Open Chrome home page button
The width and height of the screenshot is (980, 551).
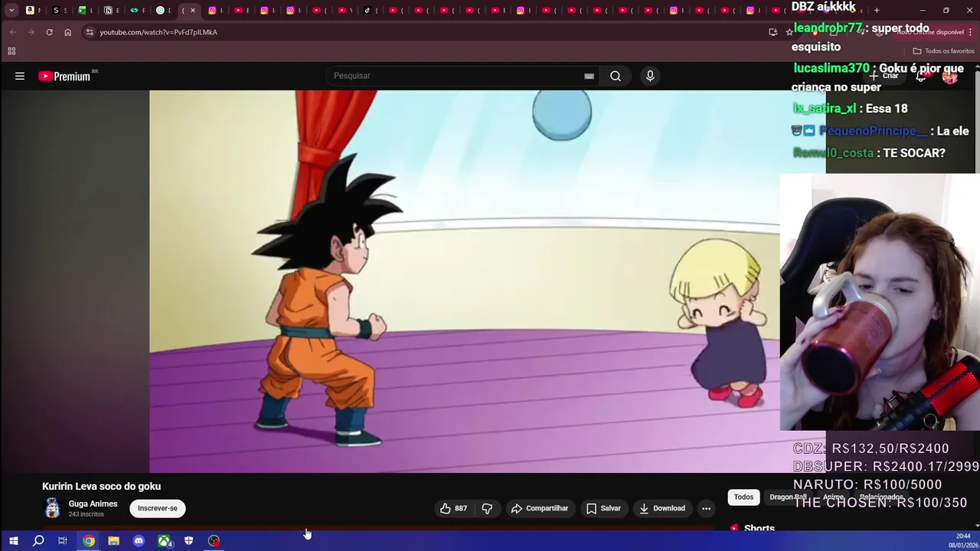67,32
